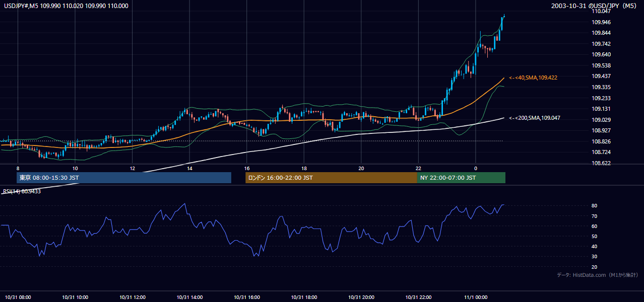Select the 200 SMA 109.047 label
This screenshot has height=302, width=644.
point(534,118)
